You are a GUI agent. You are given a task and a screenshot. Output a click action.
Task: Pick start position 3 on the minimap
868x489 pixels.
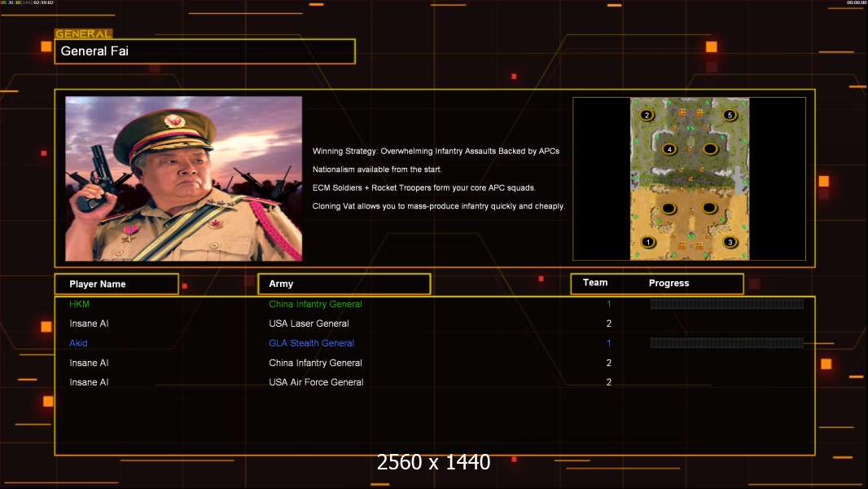pyautogui.click(x=730, y=242)
